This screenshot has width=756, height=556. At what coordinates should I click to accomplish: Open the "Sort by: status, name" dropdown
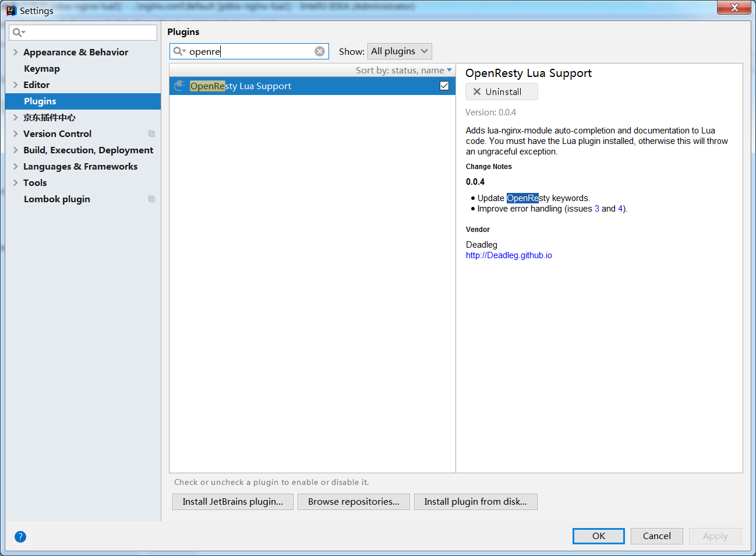pos(404,70)
